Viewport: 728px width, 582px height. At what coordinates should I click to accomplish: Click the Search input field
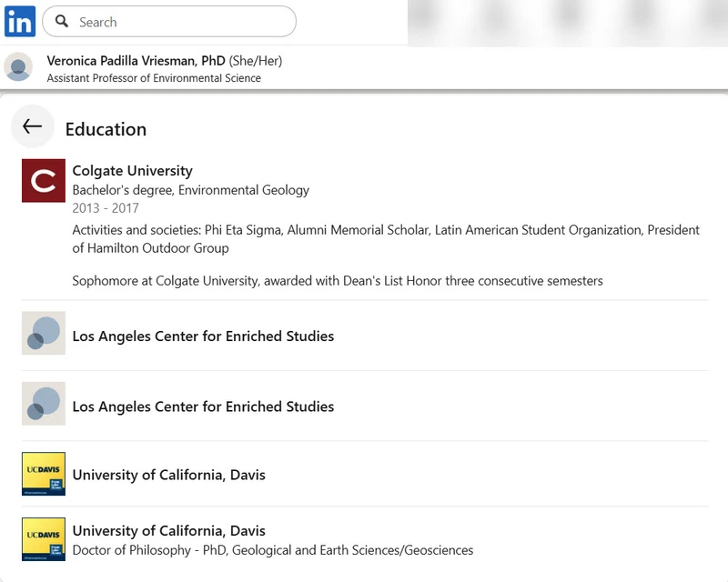point(169,21)
